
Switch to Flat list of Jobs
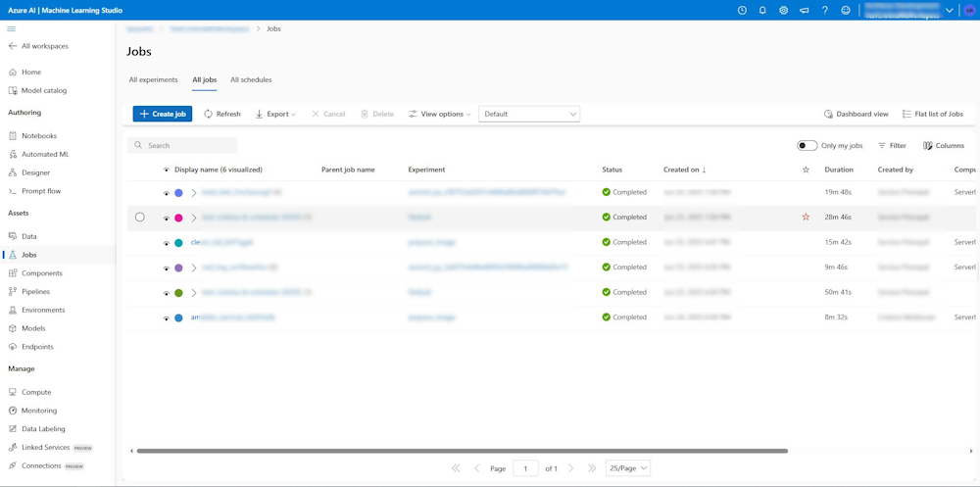click(x=933, y=114)
